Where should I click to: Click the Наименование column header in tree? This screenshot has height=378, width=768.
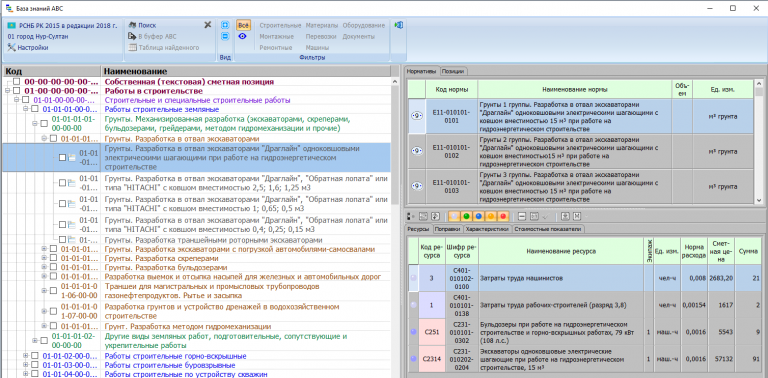coord(246,71)
